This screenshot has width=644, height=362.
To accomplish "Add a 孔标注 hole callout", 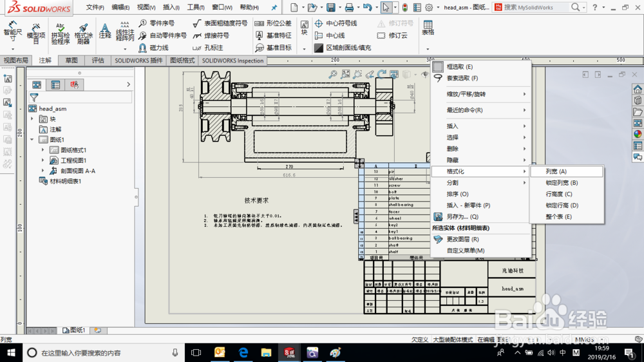I will coord(208,48).
